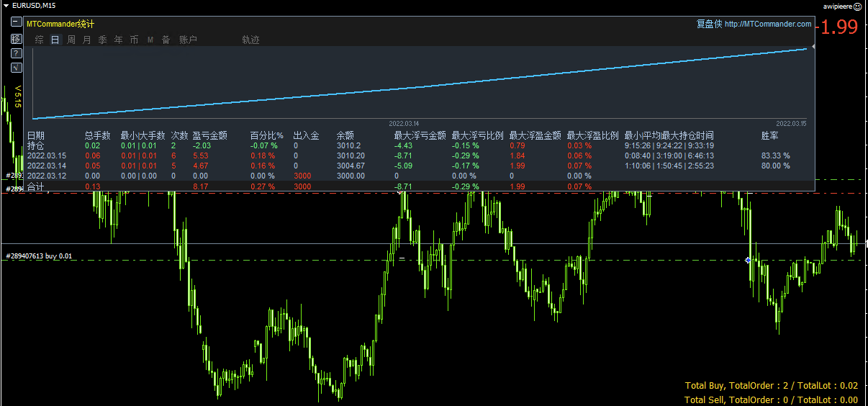Switch to the 账户 account tab
Viewport: 868px width, 406px height.
[x=188, y=40]
